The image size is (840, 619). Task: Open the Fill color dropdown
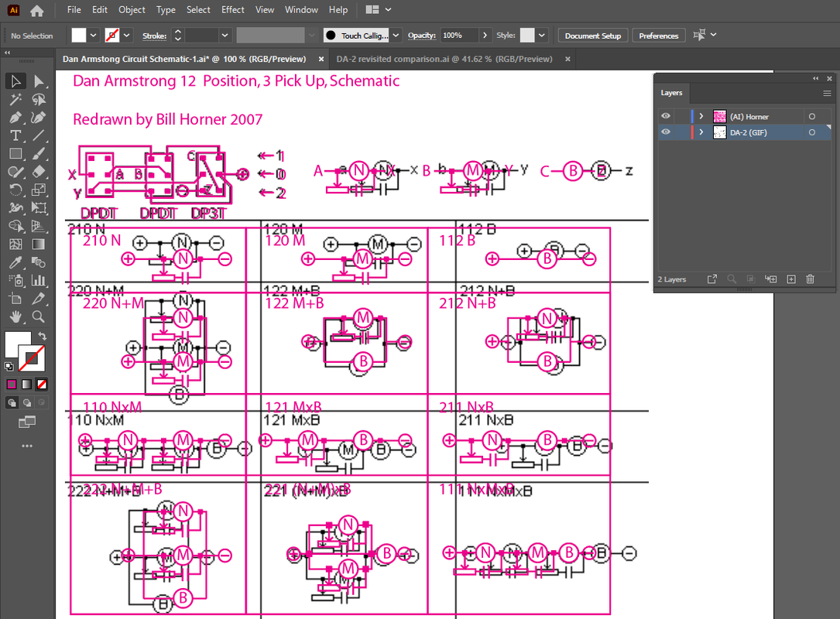coord(93,36)
